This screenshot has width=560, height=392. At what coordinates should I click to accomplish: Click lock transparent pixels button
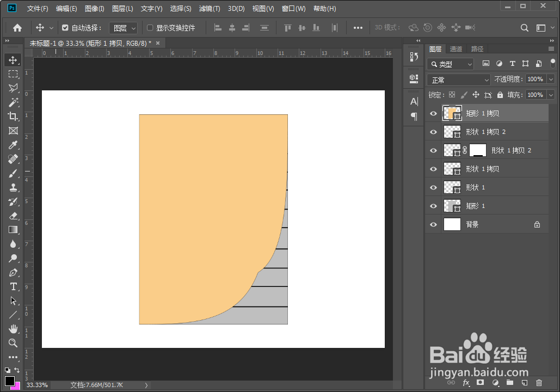click(452, 95)
